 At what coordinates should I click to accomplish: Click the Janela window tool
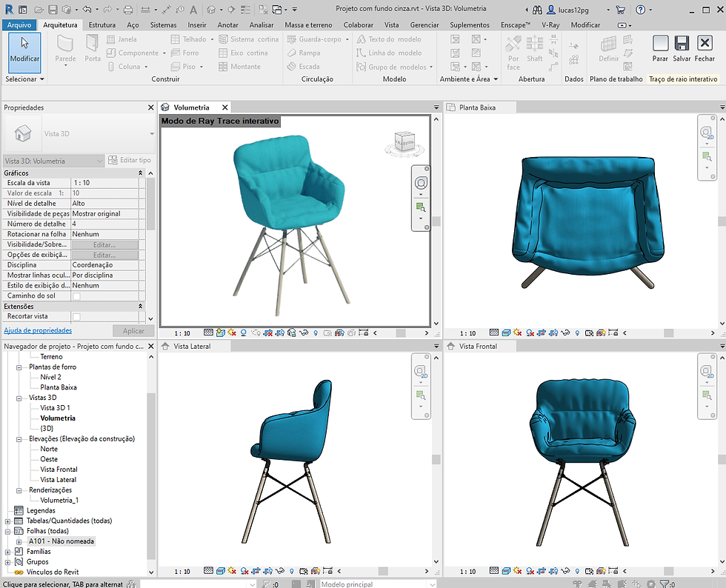pyautogui.click(x=121, y=39)
